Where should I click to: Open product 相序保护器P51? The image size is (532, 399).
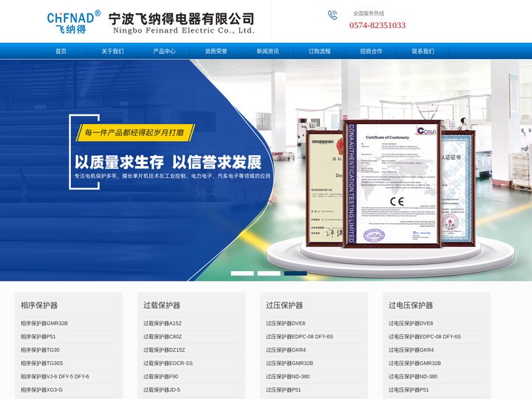38,337
